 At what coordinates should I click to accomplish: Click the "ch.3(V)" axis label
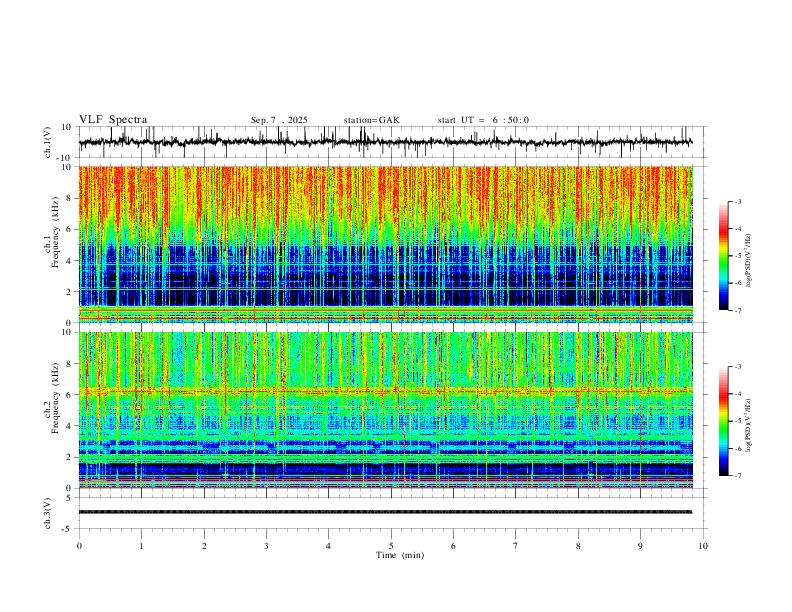pyautogui.click(x=48, y=513)
